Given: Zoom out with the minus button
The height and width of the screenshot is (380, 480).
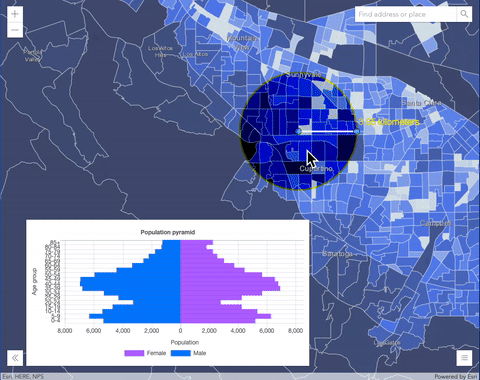Looking at the screenshot, I should (x=15, y=30).
